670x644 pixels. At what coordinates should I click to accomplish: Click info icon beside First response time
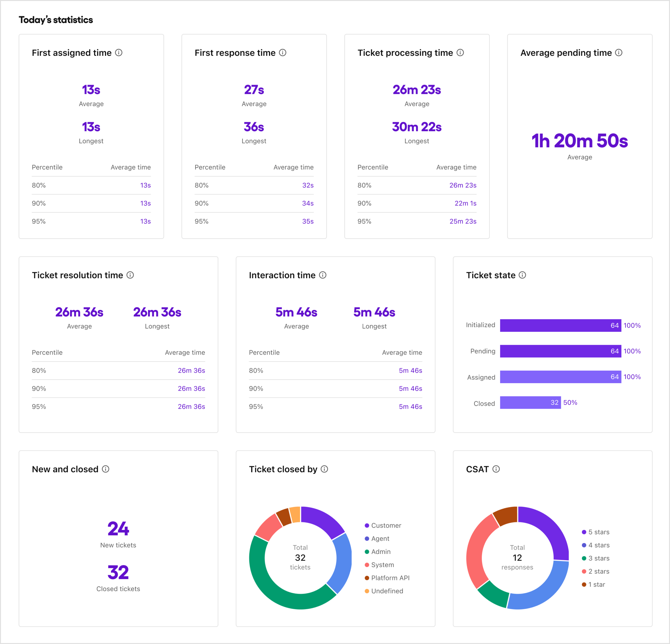[x=283, y=53]
